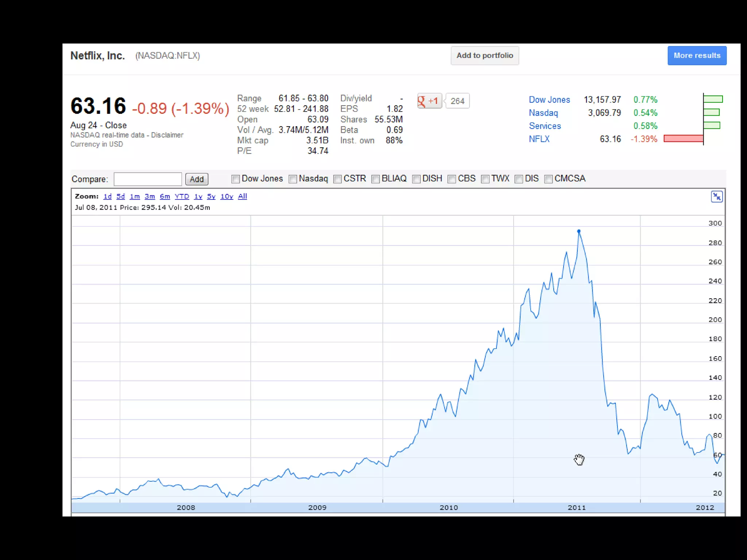
Task: Show All time chart range
Action: 242,197
